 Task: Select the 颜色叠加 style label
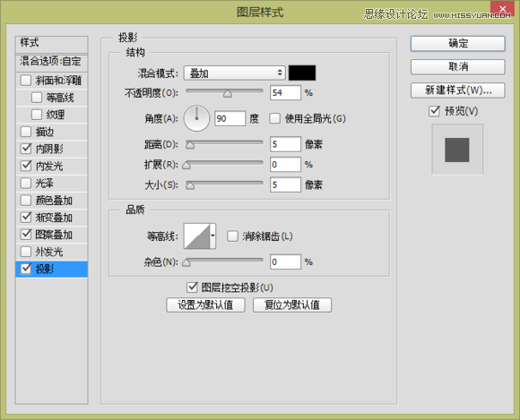click(54, 201)
